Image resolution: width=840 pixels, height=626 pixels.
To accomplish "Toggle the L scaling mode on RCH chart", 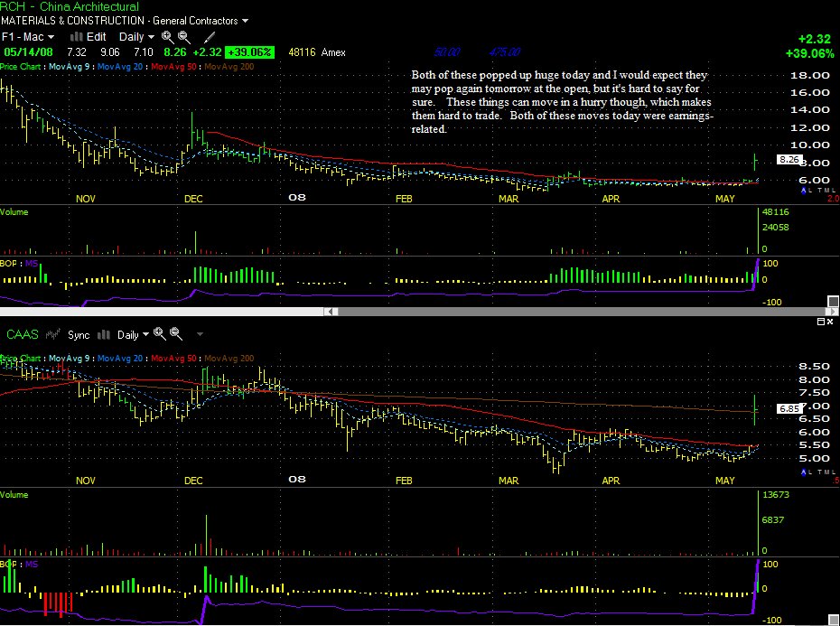I will pos(811,191).
